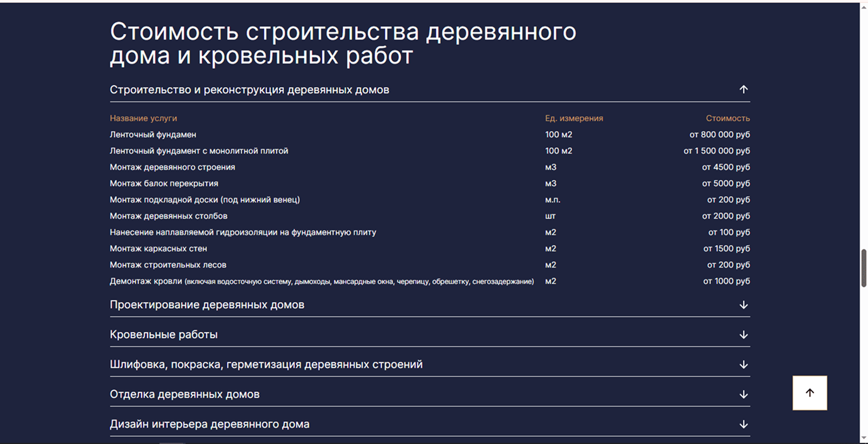This screenshot has height=444, width=868.
Task: Click price от 5000 руб
Action: pyautogui.click(x=726, y=183)
